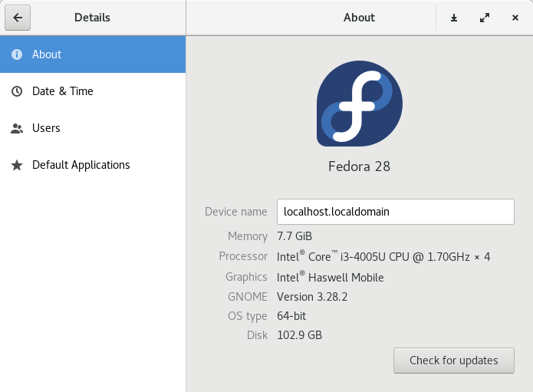
Task: Open the Date & Time panel
Action: tap(63, 91)
